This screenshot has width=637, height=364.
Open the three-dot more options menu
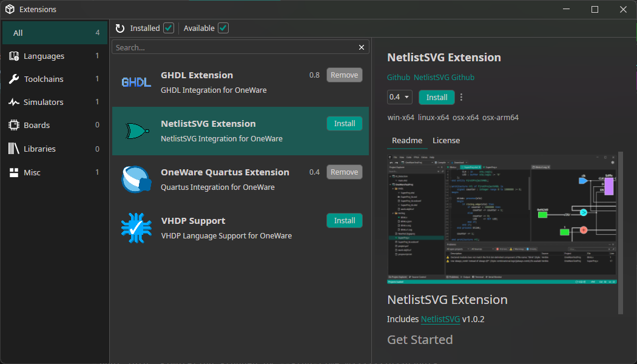tap(462, 97)
